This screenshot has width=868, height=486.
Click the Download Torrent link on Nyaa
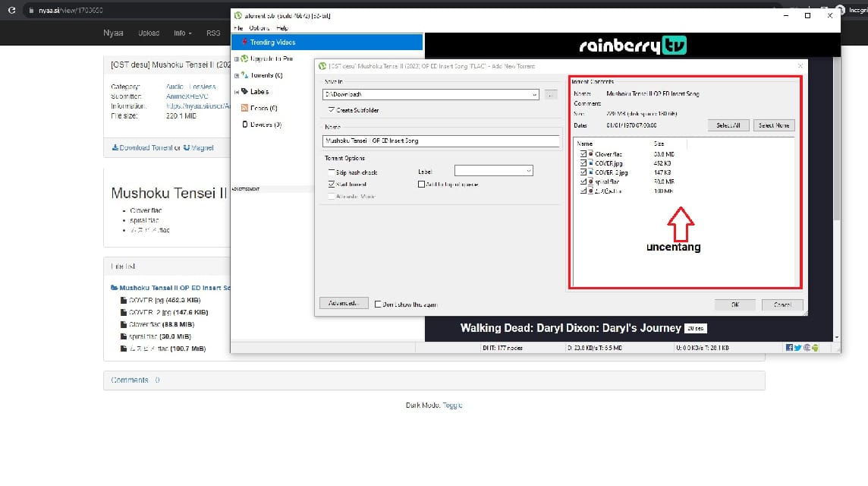click(143, 148)
